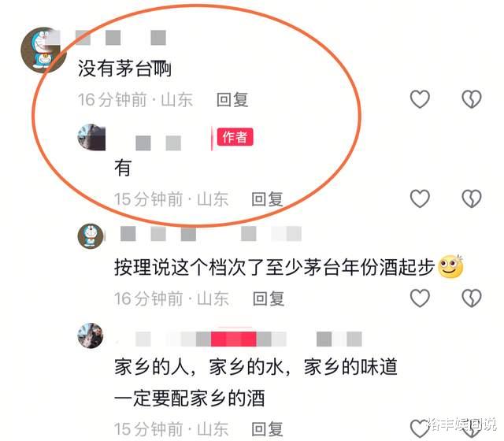
Task: Open the author's avatar beside 作者 badge
Action: (91, 137)
